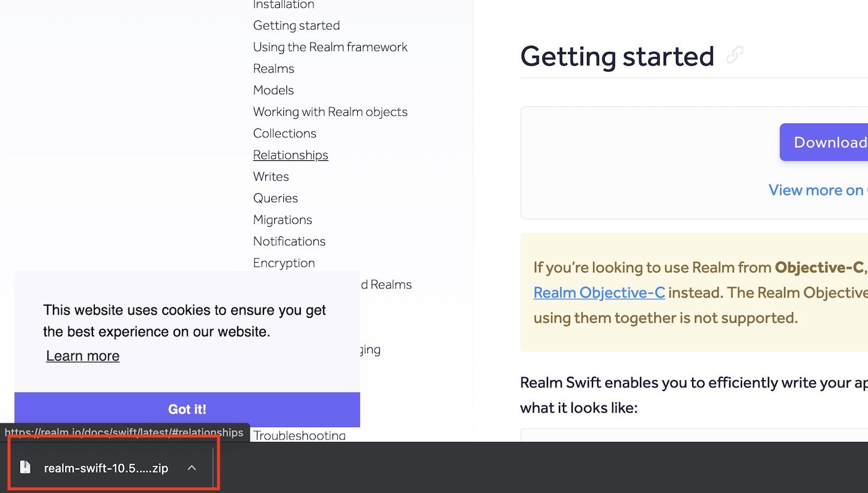Image resolution: width=868 pixels, height=493 pixels.
Task: Go to Getting started in the sidebar
Action: click(297, 25)
